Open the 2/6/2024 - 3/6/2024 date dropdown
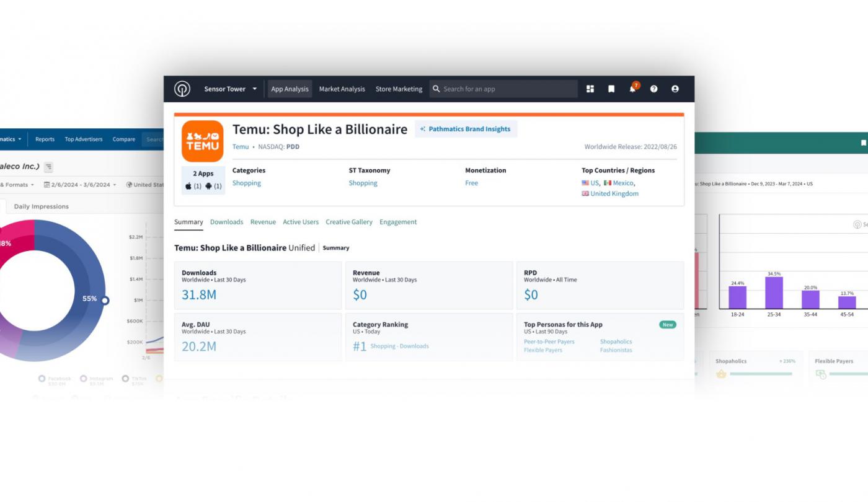This screenshot has width=868, height=502. click(80, 185)
